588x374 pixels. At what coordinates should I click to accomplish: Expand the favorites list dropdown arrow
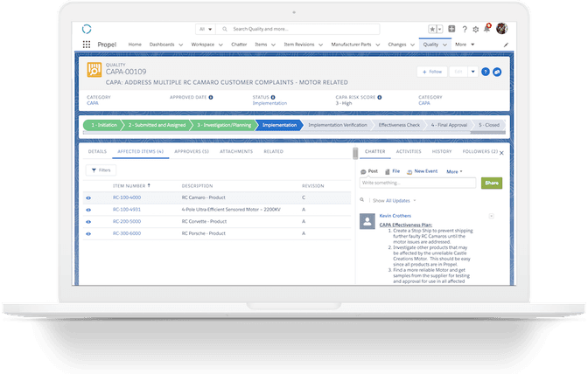(x=440, y=29)
